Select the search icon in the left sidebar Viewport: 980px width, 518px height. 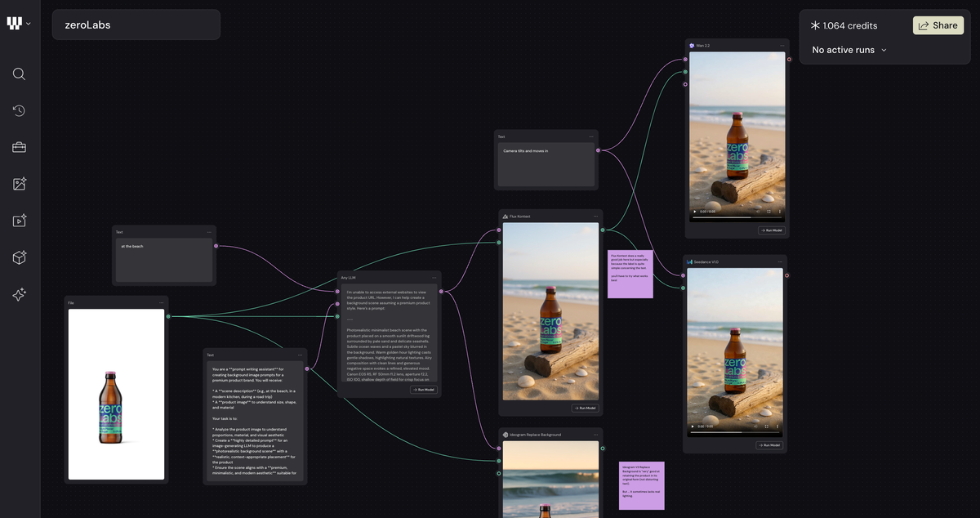[18, 74]
